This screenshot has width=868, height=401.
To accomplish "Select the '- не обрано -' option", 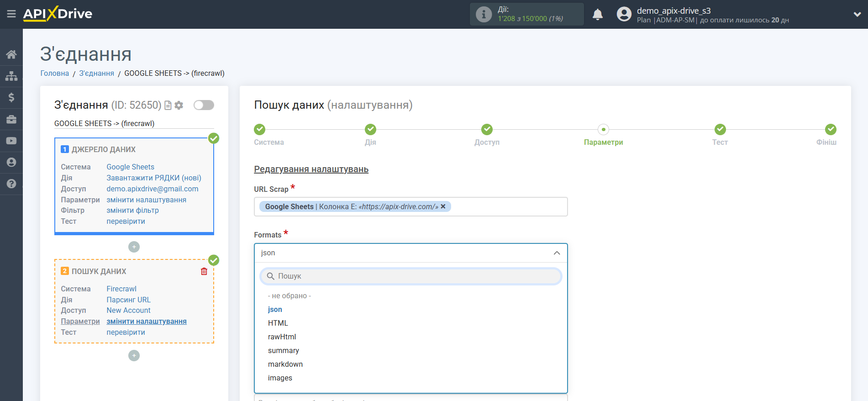I will [x=289, y=296].
